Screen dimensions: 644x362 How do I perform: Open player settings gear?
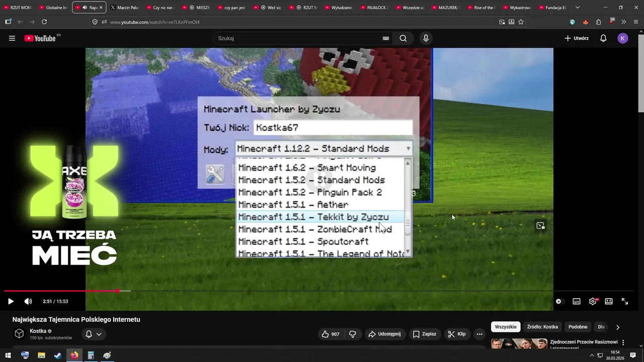(x=593, y=301)
